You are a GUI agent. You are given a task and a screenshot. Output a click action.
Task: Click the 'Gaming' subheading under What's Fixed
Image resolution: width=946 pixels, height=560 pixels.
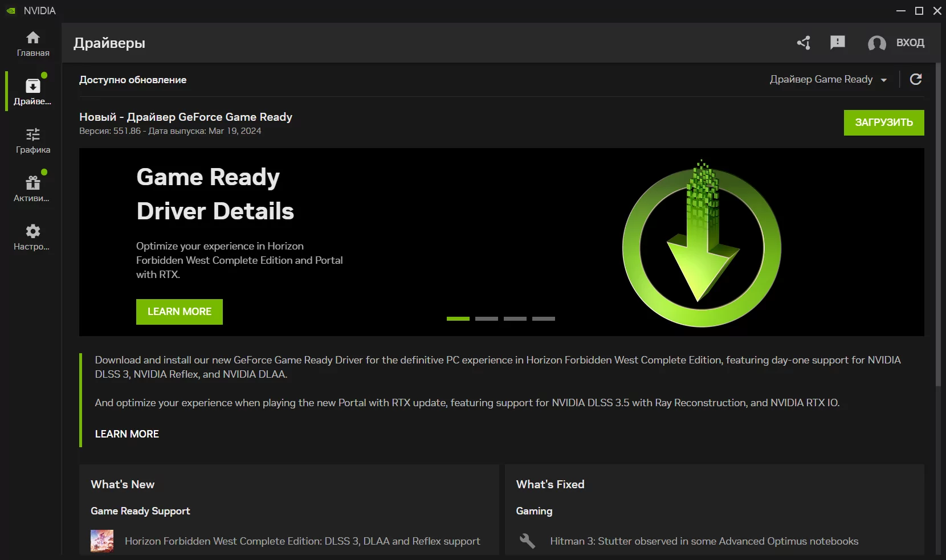click(x=534, y=511)
